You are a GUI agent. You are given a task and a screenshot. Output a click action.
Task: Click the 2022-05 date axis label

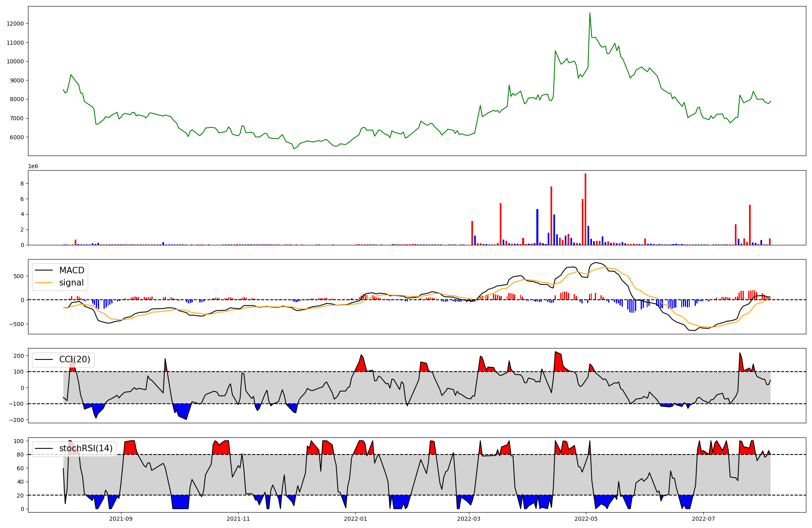click(586, 519)
